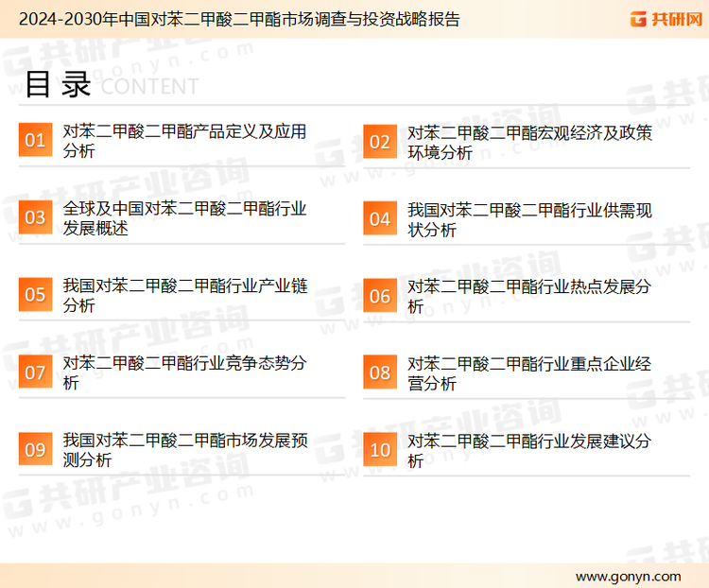Open the www.gonyn.com footer link
The image size is (709, 588).
click(628, 577)
